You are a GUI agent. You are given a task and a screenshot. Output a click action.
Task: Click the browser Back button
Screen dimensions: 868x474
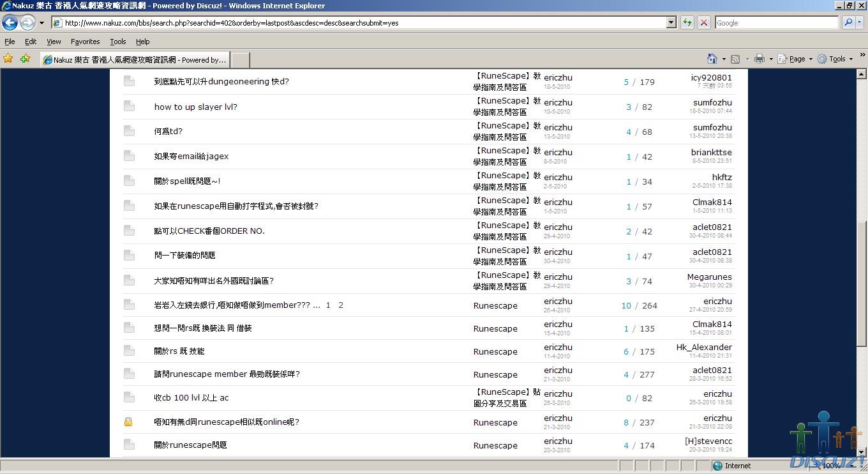pyautogui.click(x=10, y=23)
